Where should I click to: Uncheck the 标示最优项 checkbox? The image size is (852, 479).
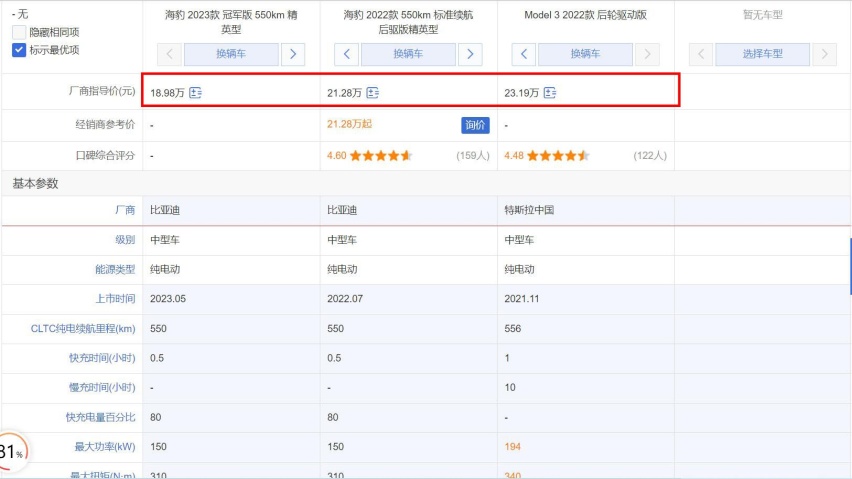[19, 50]
